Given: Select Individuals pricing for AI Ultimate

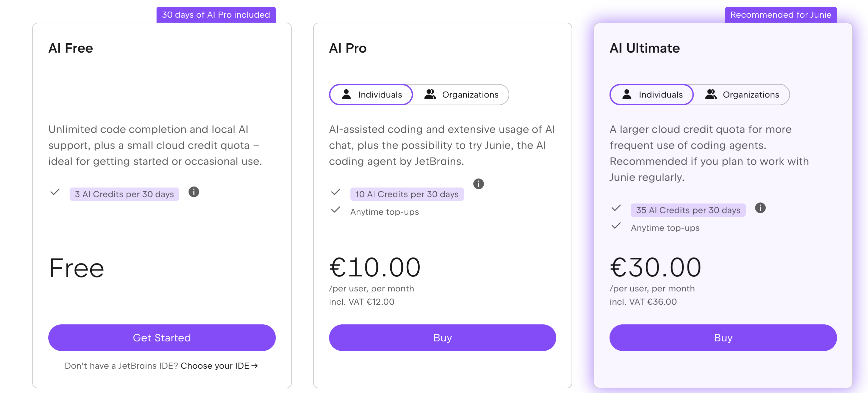Looking at the screenshot, I should (x=652, y=95).
